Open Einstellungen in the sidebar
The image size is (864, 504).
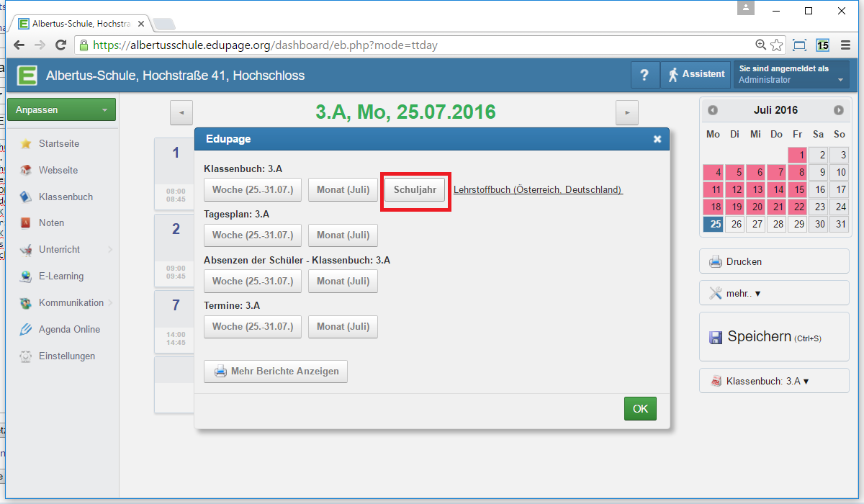(67, 356)
